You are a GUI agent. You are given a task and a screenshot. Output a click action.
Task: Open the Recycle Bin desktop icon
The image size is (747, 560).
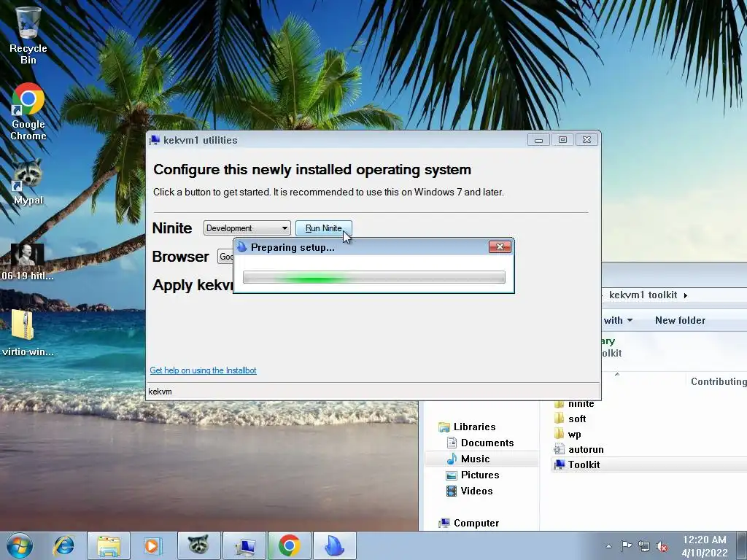click(28, 36)
